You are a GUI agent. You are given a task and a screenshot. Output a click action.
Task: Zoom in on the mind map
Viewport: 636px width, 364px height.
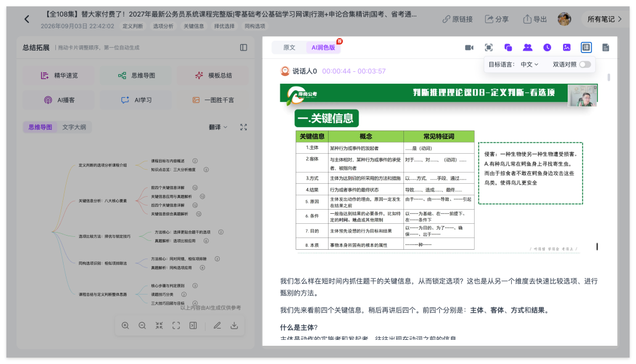click(125, 326)
